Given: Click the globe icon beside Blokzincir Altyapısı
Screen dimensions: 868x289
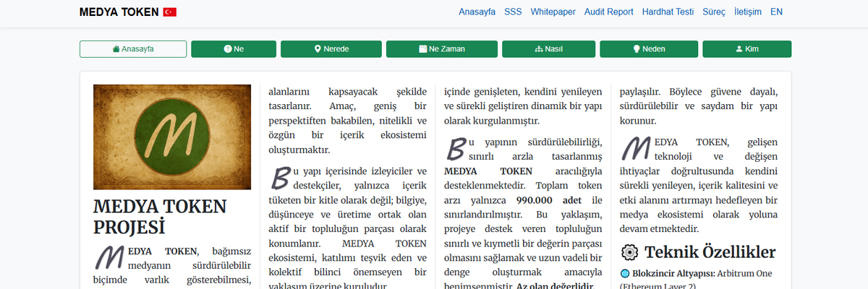Looking at the screenshot, I should [625, 274].
